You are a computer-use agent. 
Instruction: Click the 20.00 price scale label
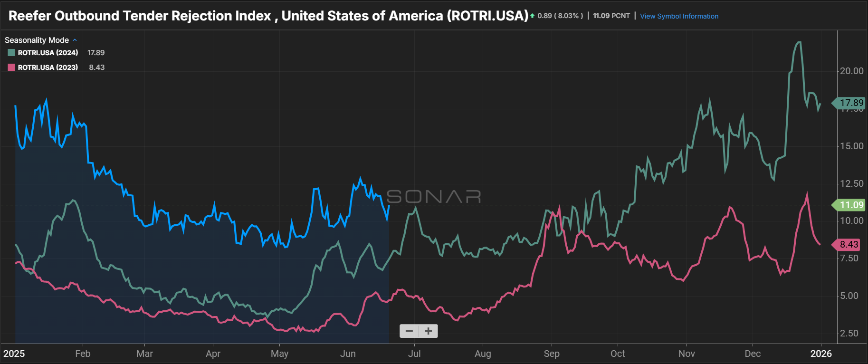851,71
